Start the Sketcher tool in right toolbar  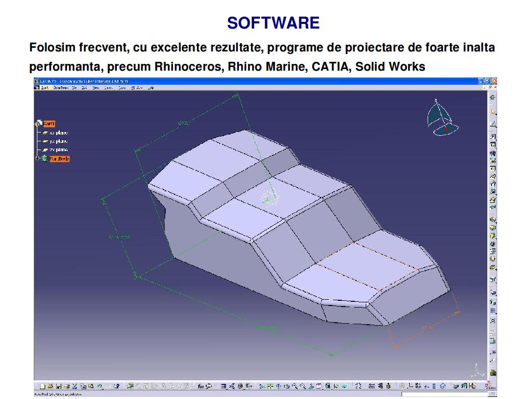493,124
